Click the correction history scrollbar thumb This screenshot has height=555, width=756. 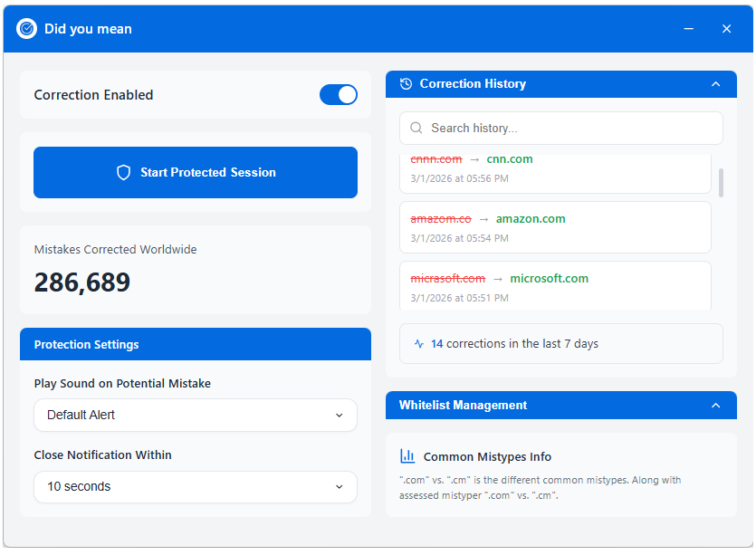point(722,183)
